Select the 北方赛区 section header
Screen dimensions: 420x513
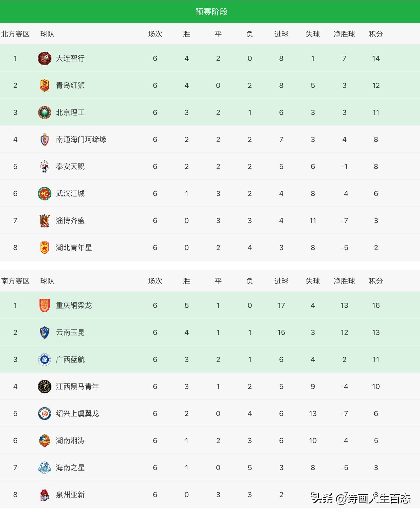pyautogui.click(x=16, y=34)
